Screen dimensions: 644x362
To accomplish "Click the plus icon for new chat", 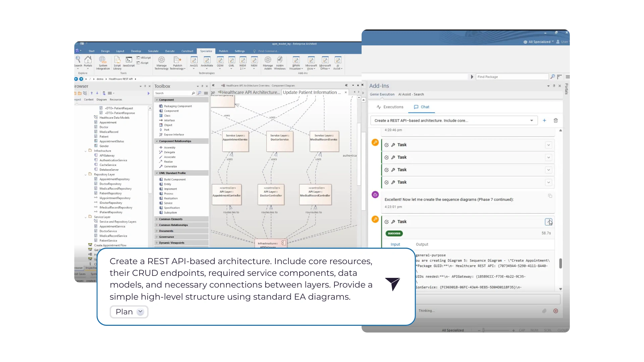I will pos(544,120).
